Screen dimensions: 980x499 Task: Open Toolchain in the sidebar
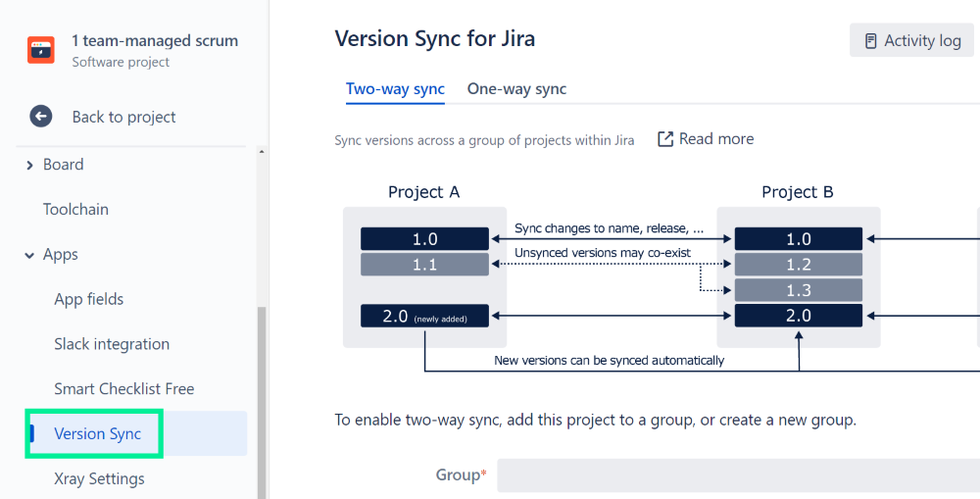[x=75, y=210]
